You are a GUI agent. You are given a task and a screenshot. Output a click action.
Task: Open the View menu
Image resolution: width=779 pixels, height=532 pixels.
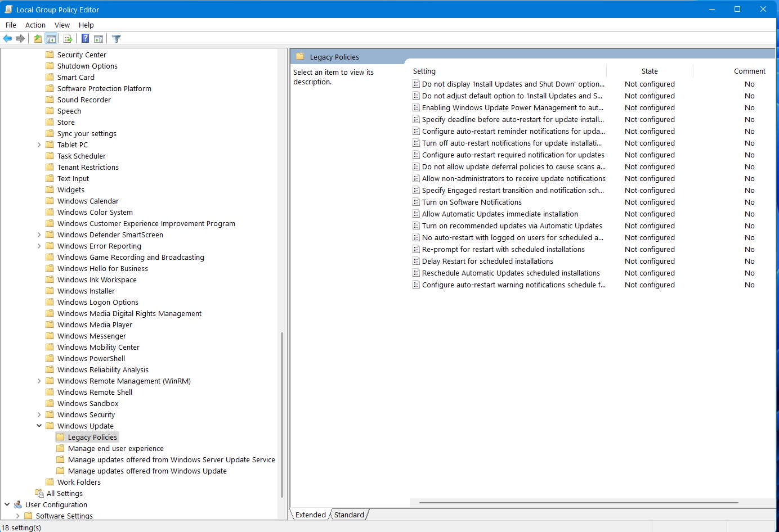point(62,25)
